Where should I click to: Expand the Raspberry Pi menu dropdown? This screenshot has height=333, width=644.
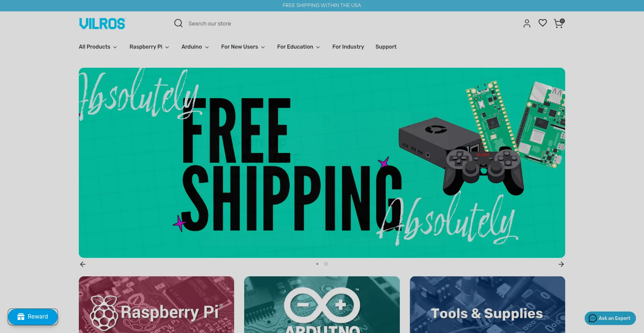click(149, 47)
